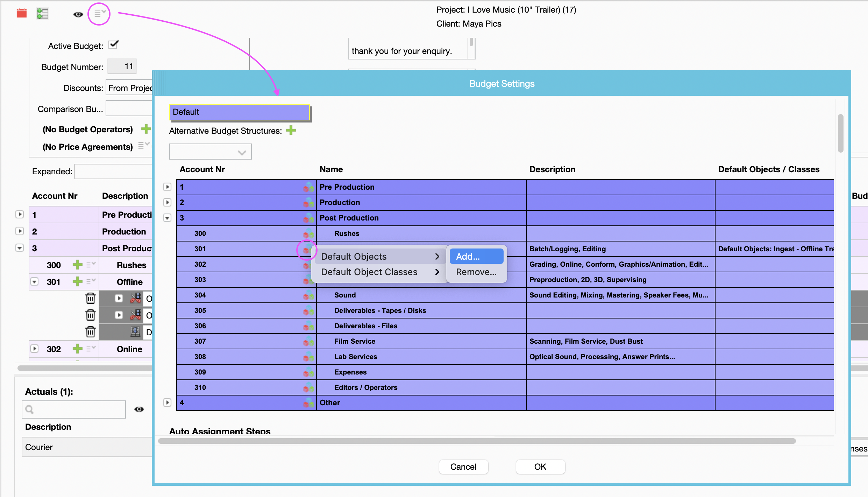Click objects icon for 300 Rushes row
Viewport: 868px width, 497px height.
pyautogui.click(x=308, y=233)
